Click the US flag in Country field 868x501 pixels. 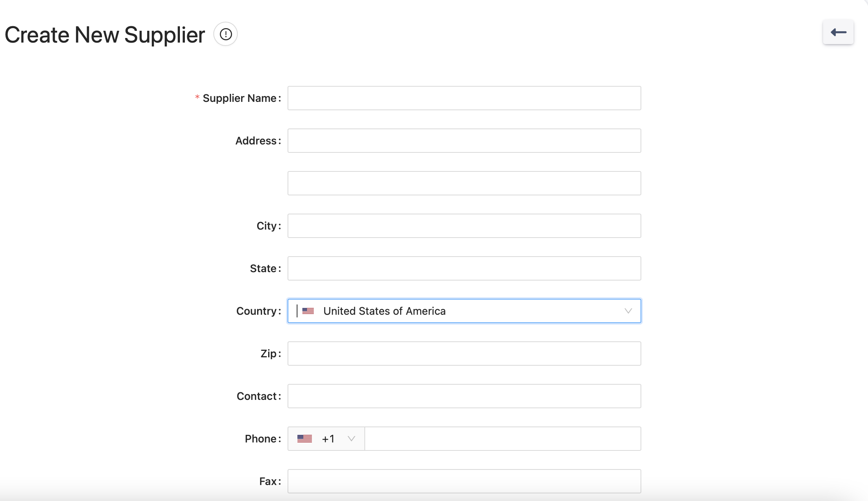point(308,311)
